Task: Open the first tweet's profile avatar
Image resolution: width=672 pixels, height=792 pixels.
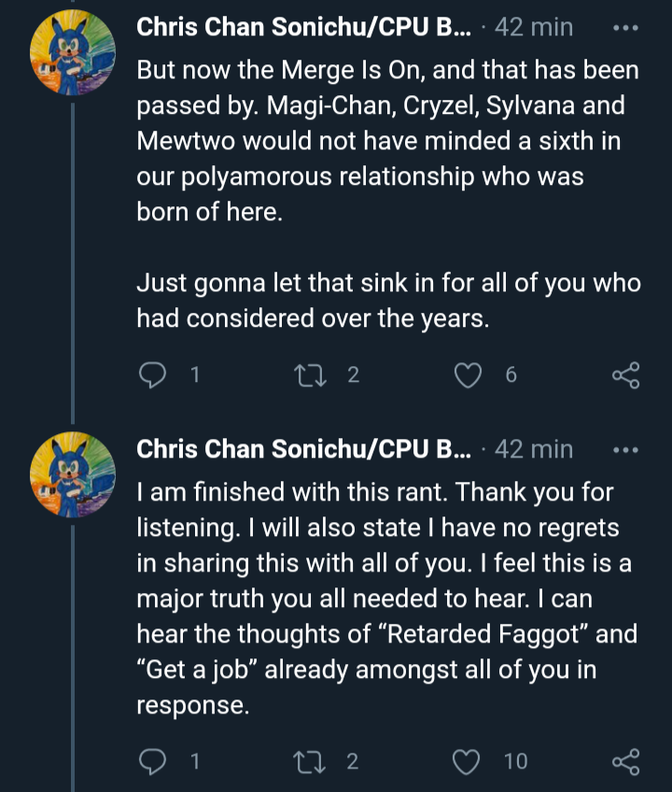Action: pos(73,52)
